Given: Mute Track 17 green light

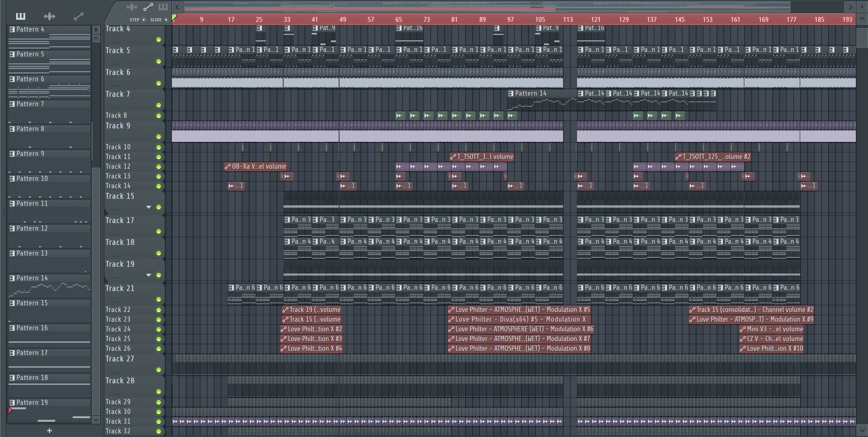Looking at the screenshot, I should tap(158, 231).
